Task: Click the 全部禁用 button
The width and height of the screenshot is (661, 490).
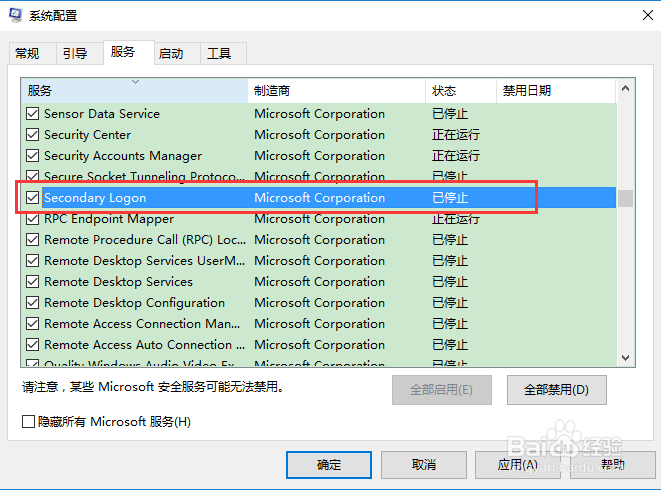Action: click(x=557, y=389)
